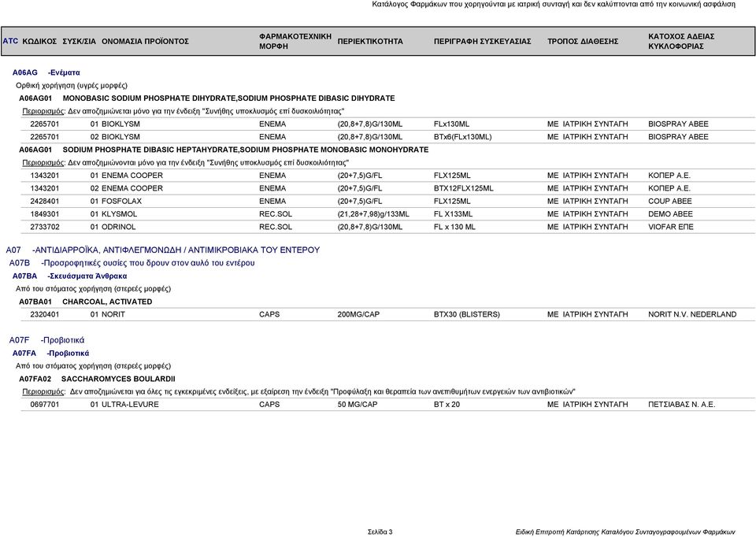Click BTX30 (BLISTERS) packaging
The height and width of the screenshot is (537, 756).
pyautogui.click(x=467, y=315)
